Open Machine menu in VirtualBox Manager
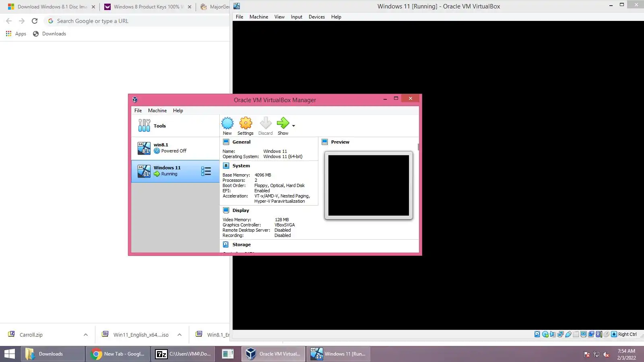The width and height of the screenshot is (644, 362). (157, 111)
